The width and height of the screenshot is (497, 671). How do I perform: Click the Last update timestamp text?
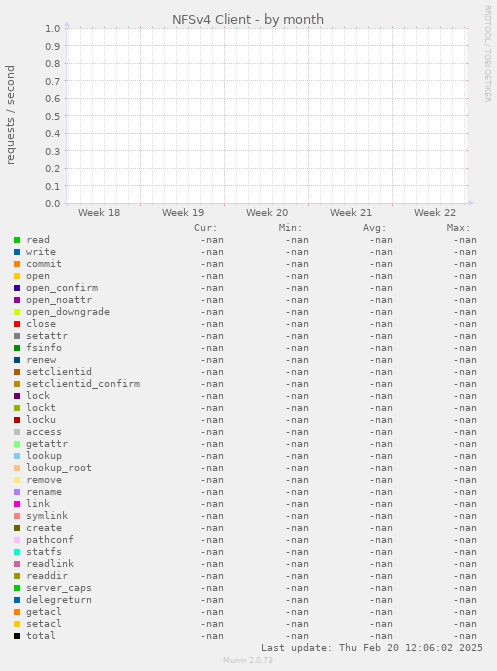click(x=372, y=648)
